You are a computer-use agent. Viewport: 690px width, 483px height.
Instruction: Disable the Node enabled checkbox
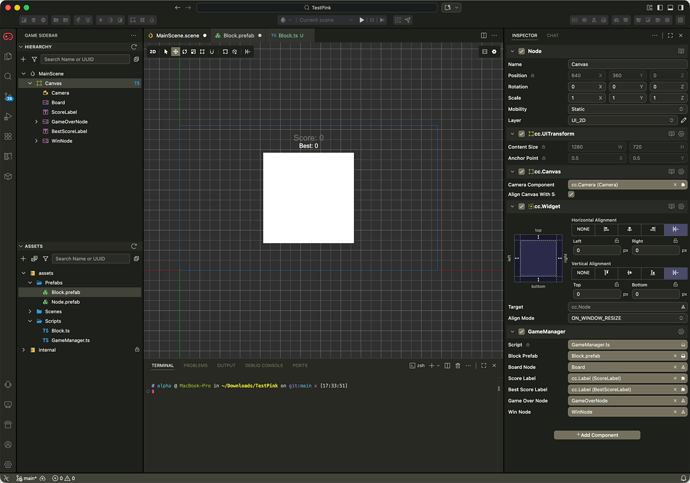[x=521, y=51]
